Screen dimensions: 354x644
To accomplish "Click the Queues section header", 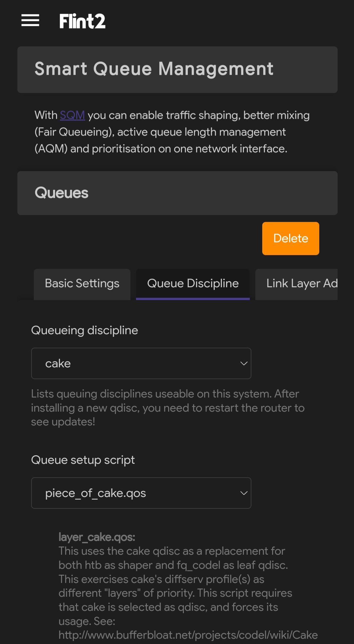I will point(62,193).
